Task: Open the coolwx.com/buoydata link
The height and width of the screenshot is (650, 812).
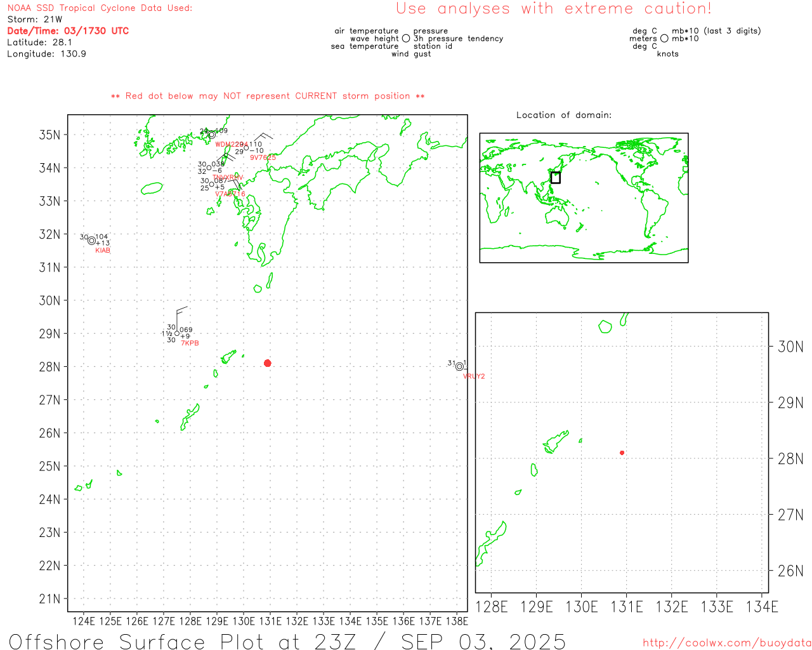Action: point(727,643)
